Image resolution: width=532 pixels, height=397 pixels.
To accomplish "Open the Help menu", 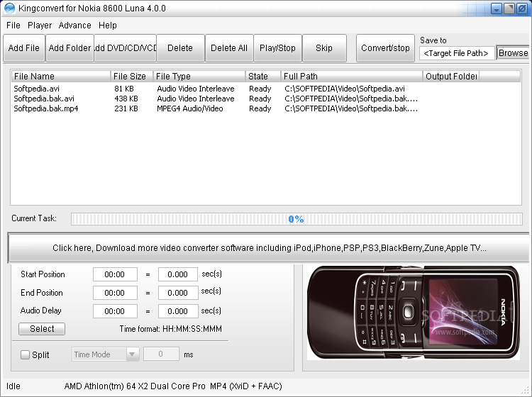I will click(108, 26).
